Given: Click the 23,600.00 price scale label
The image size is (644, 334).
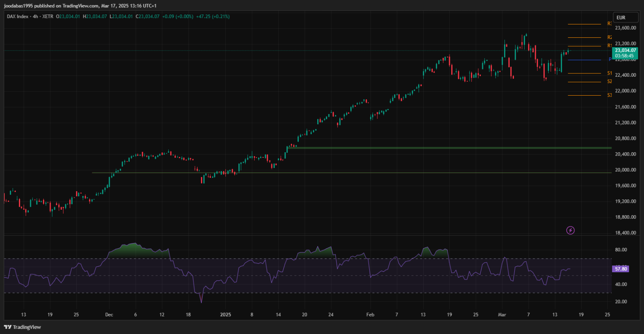Looking at the screenshot, I should (625, 28).
